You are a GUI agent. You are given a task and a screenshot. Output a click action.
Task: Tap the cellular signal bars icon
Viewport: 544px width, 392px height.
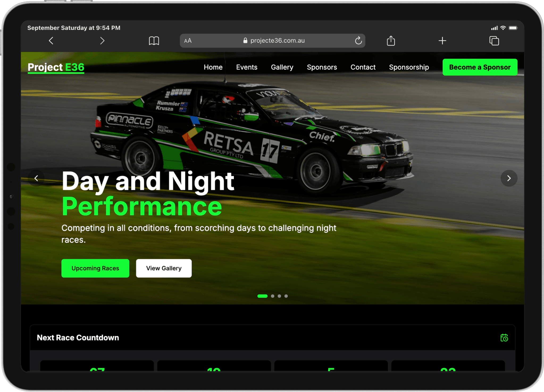(494, 28)
